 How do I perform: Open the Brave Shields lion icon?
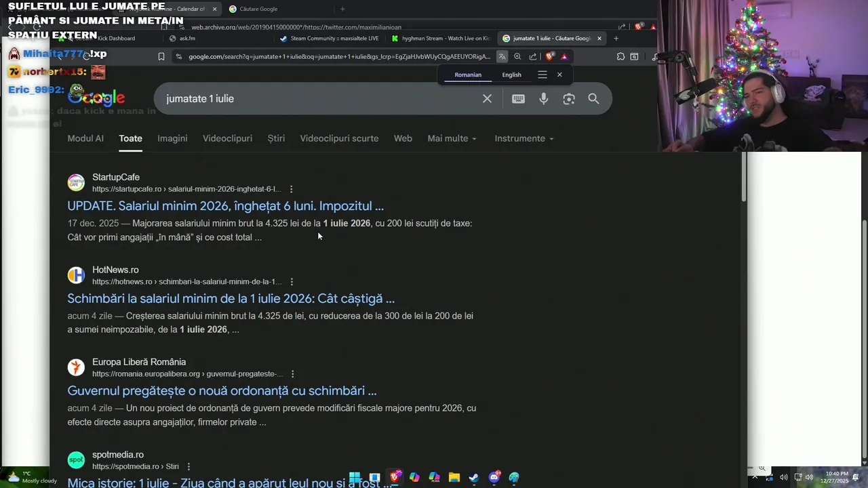pos(549,57)
